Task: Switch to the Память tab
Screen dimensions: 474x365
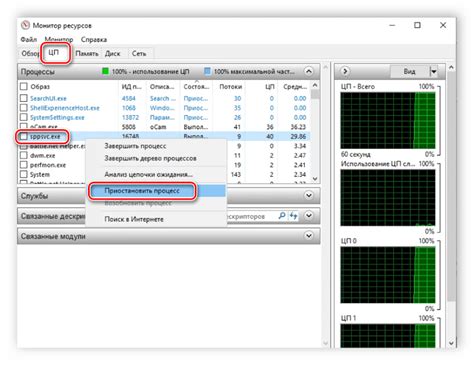Action: click(x=87, y=54)
